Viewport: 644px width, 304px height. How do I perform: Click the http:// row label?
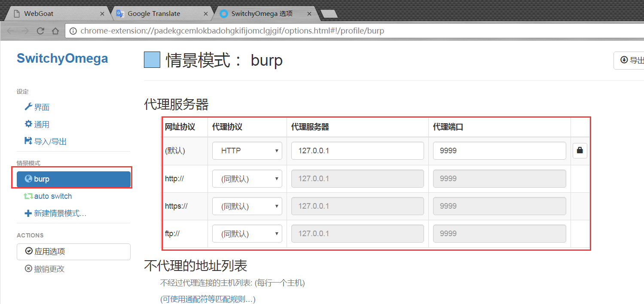174,179
